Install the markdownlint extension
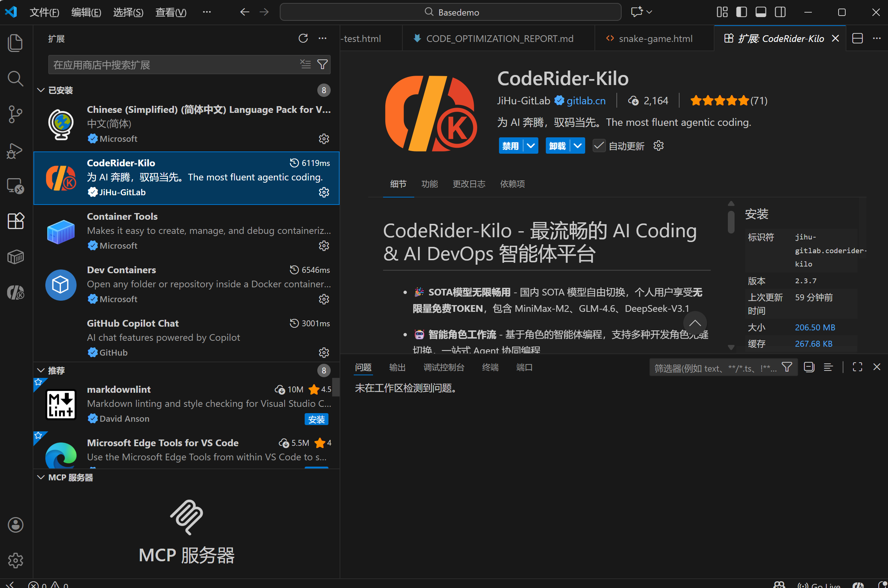Viewport: 888px width, 588px height. click(x=316, y=419)
